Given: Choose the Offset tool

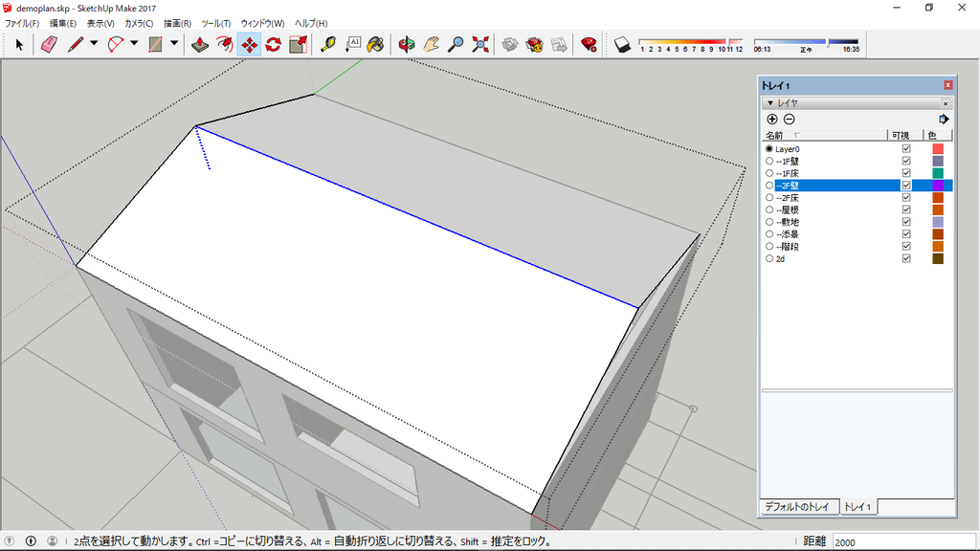Looking at the screenshot, I should pos(224,45).
